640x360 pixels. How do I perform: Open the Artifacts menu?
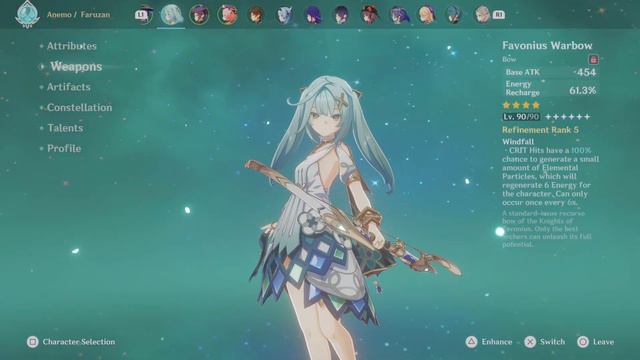[x=69, y=87]
